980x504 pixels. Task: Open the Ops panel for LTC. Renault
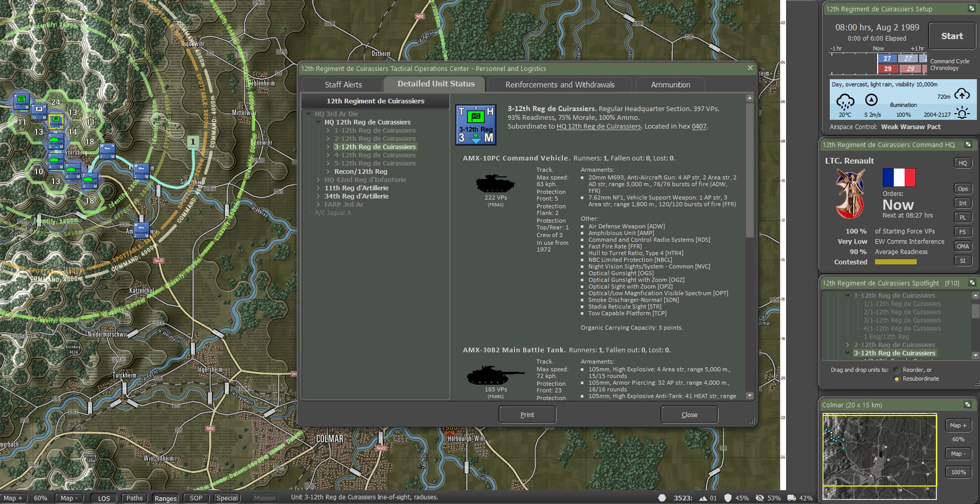click(x=964, y=189)
